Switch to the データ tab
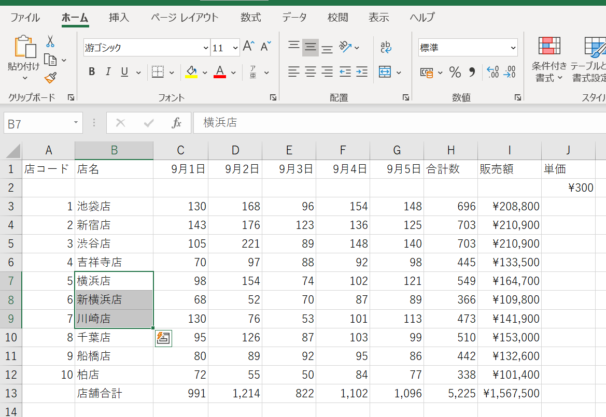606x417 pixels. [x=294, y=17]
